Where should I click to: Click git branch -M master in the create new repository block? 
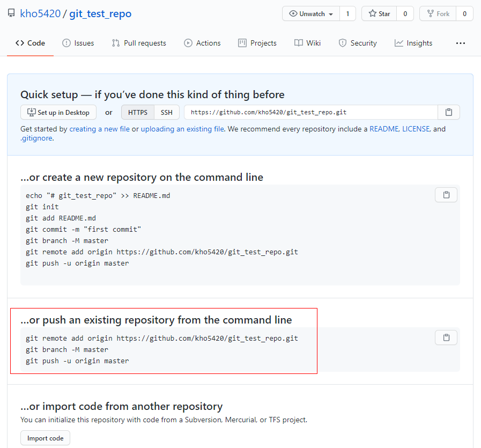[67, 241]
